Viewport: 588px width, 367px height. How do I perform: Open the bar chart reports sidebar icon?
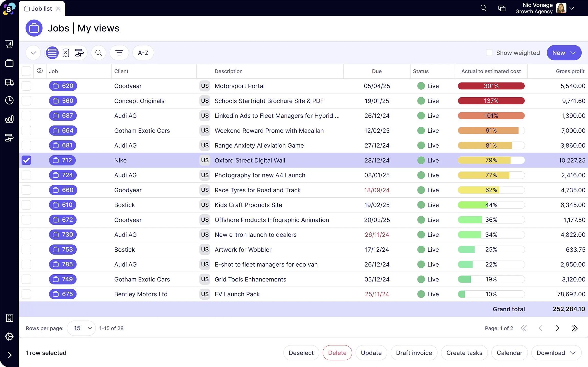(9, 119)
